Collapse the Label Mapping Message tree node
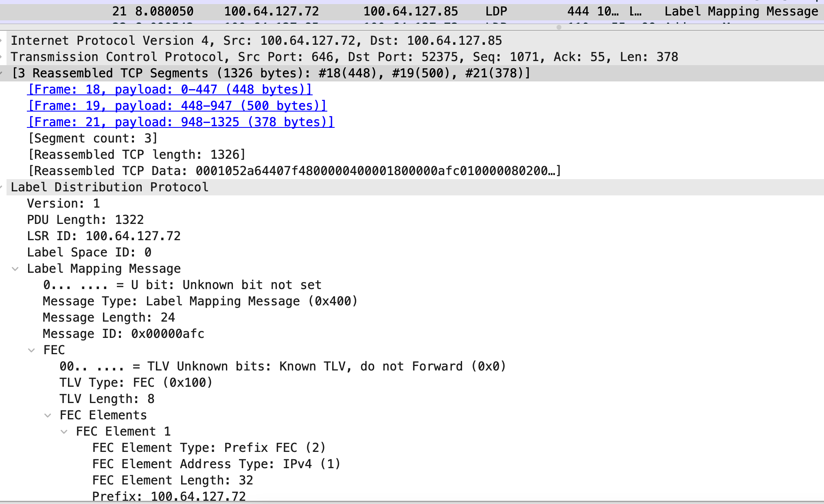The width and height of the screenshot is (824, 504). click(x=15, y=269)
